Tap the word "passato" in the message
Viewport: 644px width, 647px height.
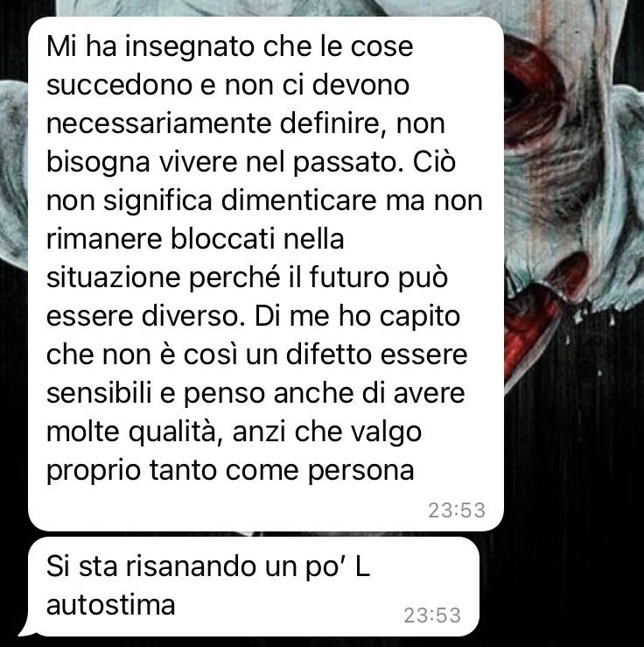(x=344, y=162)
